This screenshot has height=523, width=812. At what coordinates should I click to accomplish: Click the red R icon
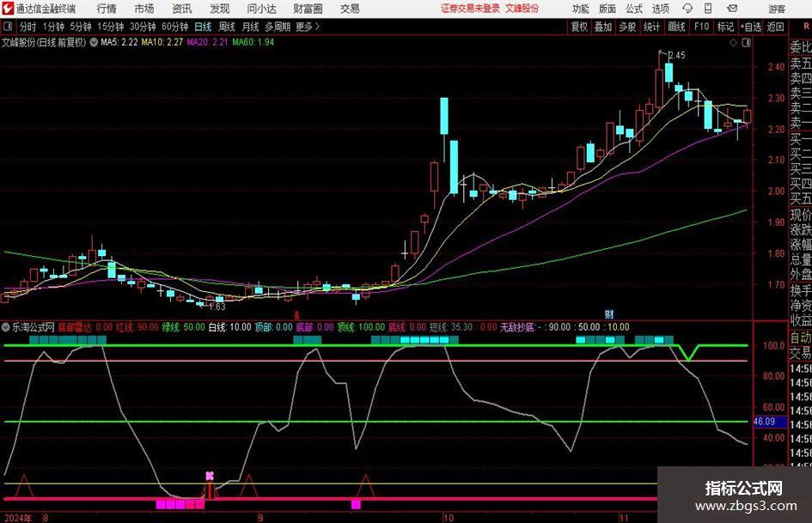(x=806, y=26)
